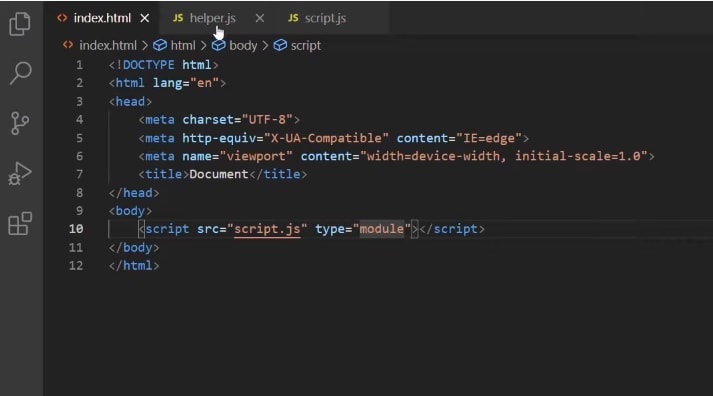Click line number 12 in the gutter

(76, 266)
